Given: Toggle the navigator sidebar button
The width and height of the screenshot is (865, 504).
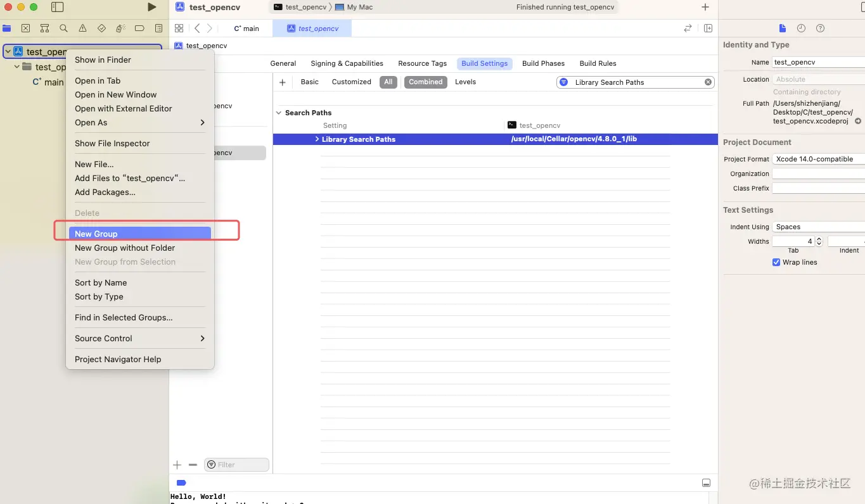Looking at the screenshot, I should click(57, 7).
